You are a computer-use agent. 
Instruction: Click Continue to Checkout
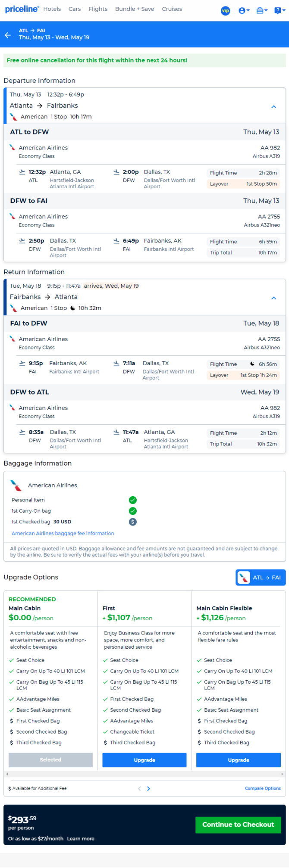click(238, 824)
